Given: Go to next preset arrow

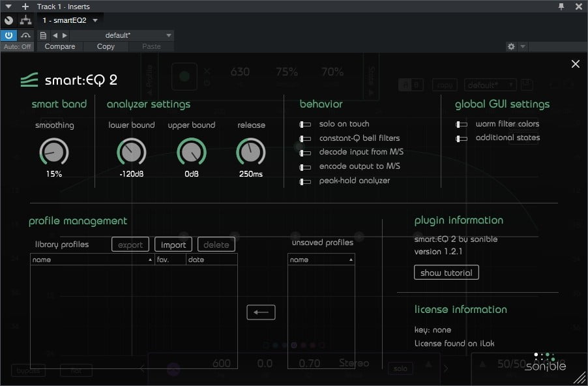Looking at the screenshot, I should pyautogui.click(x=65, y=35).
